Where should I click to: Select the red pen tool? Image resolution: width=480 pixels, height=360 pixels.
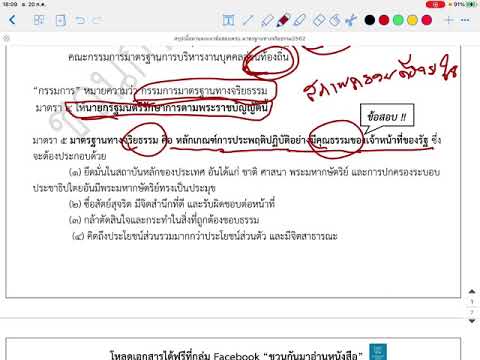tap(283, 20)
